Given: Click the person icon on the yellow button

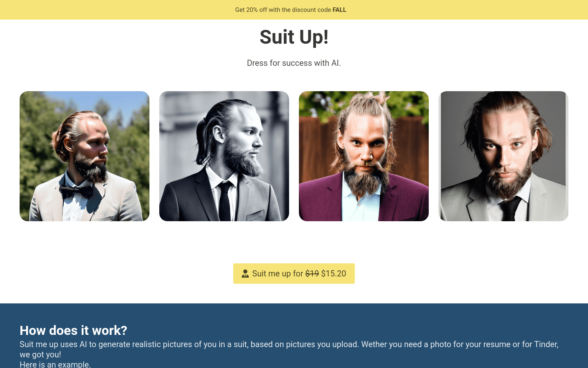Looking at the screenshot, I should pos(245,273).
